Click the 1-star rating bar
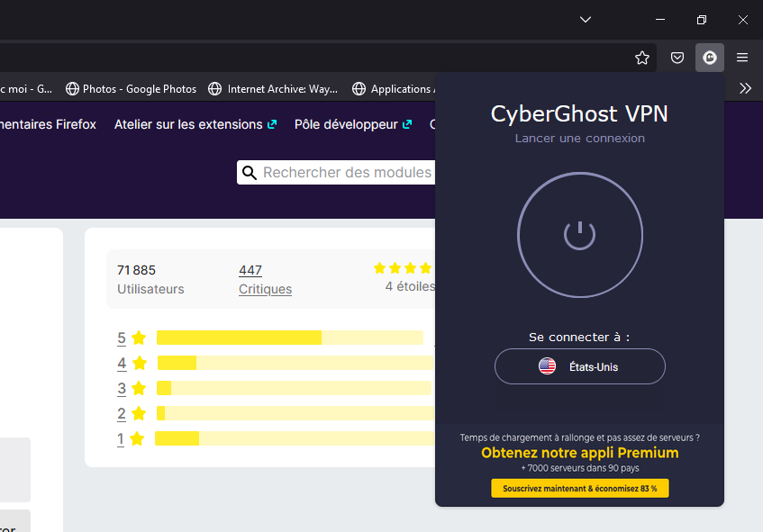The width and height of the screenshot is (763, 532). click(x=295, y=438)
